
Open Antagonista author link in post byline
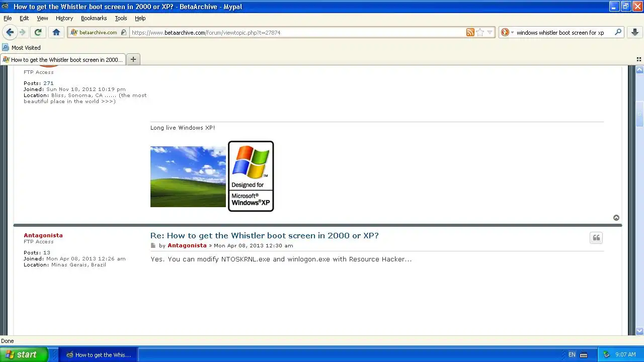coord(187,245)
